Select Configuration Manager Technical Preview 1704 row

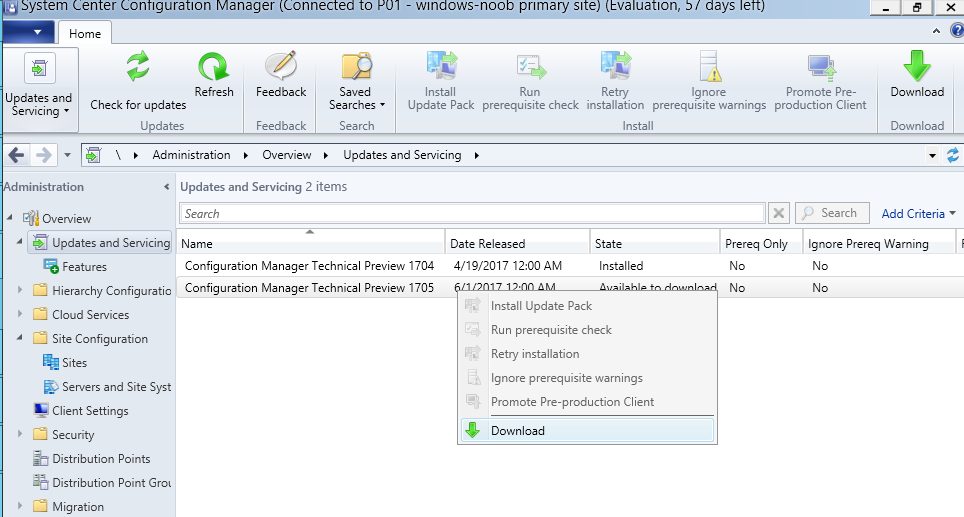coord(570,266)
